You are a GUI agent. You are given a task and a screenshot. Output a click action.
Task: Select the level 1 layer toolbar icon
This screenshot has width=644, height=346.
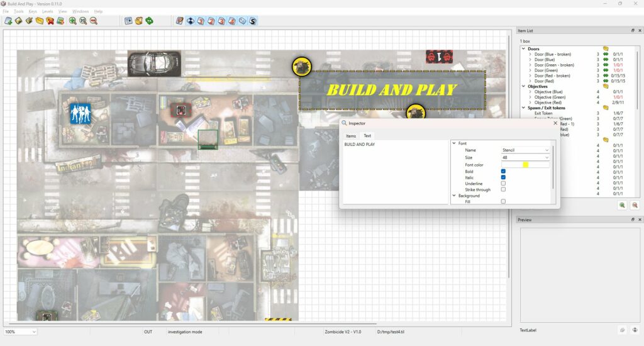201,21
